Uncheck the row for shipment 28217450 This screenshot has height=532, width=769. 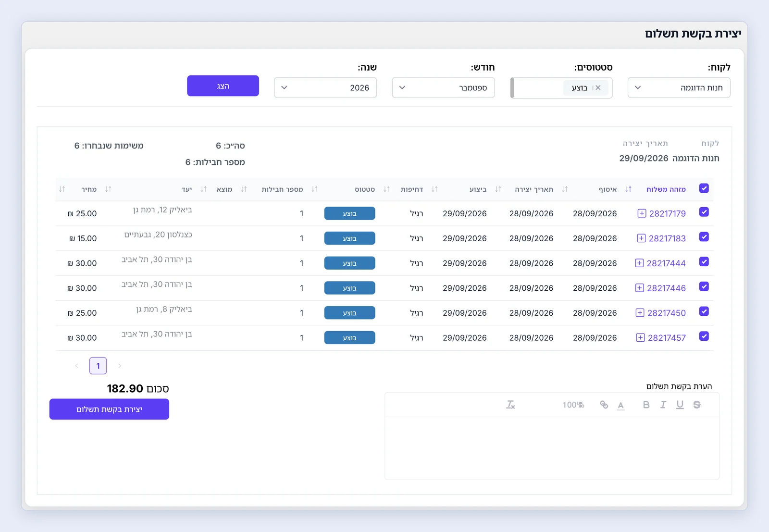click(704, 311)
